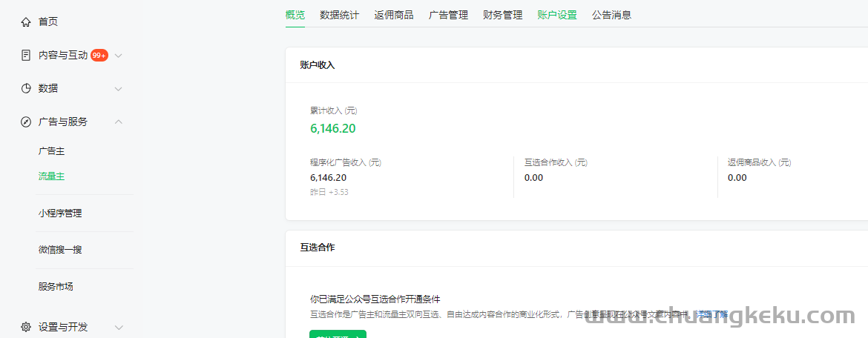This screenshot has height=338, width=868.
Task: Collapse the 广告与服务 section chevron
Action: [x=119, y=122]
